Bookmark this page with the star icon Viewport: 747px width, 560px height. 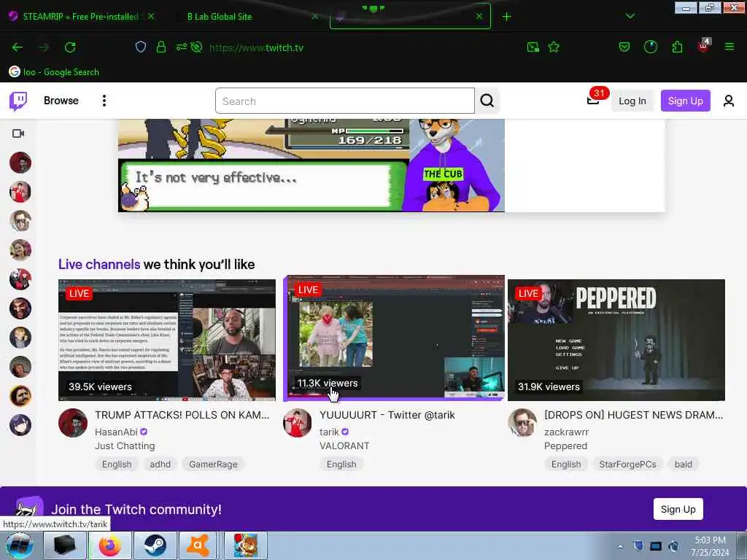coord(554,47)
